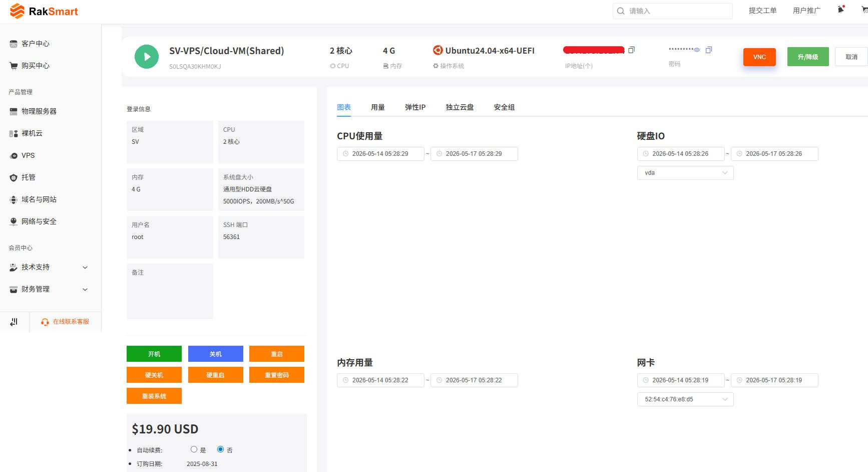
Task: Click 内存用量 start date 2026-05-14 05:28:22
Action: pyautogui.click(x=380, y=380)
